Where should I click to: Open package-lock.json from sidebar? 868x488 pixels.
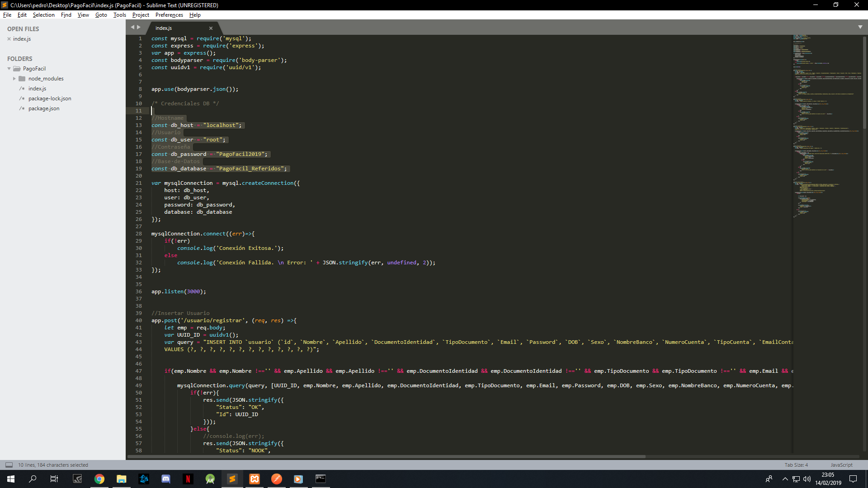click(x=50, y=99)
